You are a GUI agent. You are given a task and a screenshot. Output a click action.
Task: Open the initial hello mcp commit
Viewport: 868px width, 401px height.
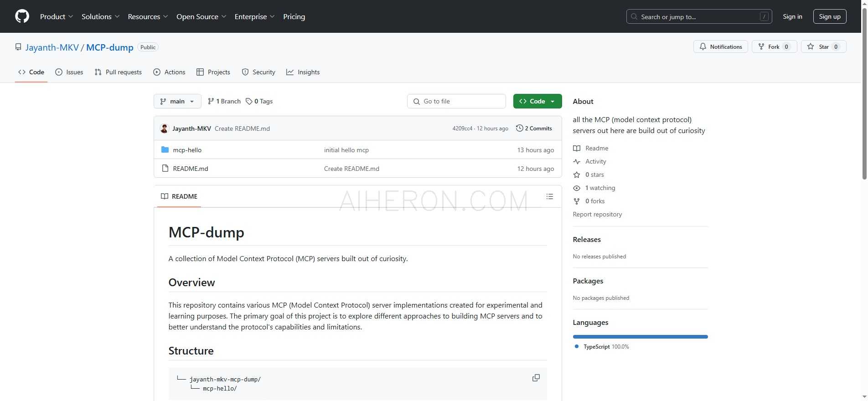[346, 150]
